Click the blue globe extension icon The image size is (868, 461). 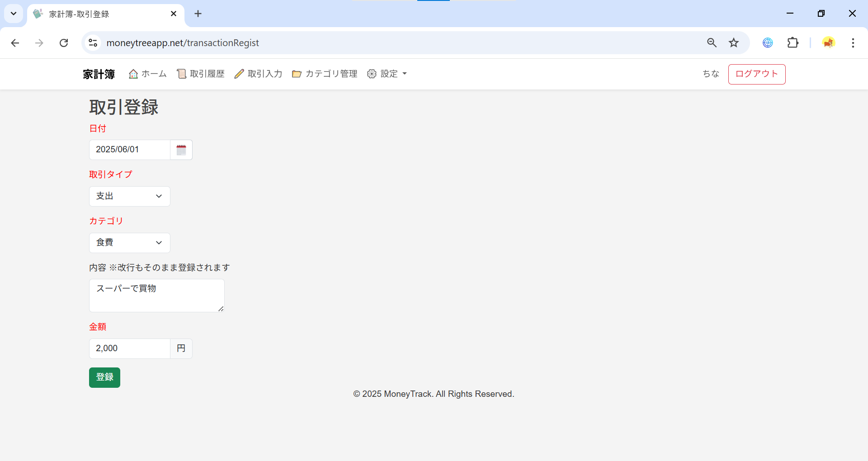pos(768,43)
